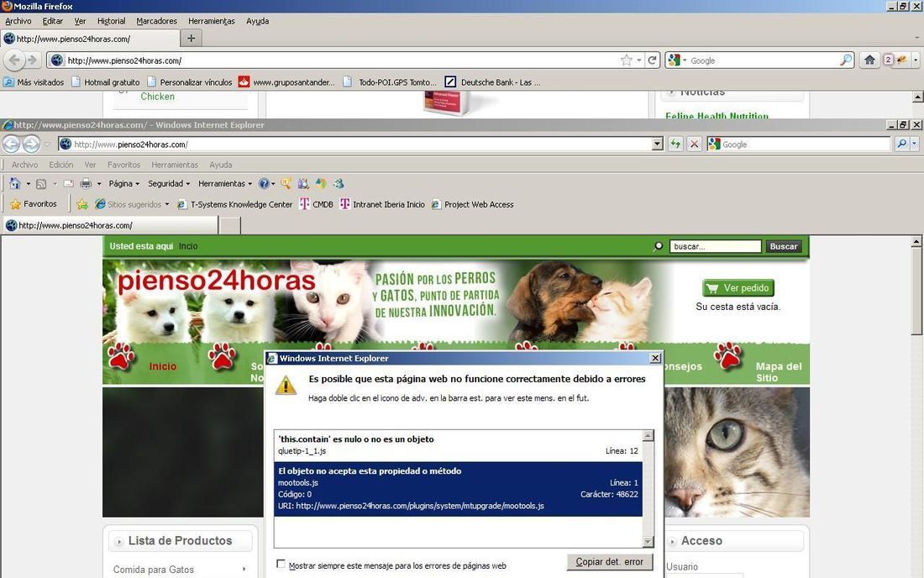The height and width of the screenshot is (578, 924).
Task: Open IE Página dropdown menu
Action: (123, 184)
